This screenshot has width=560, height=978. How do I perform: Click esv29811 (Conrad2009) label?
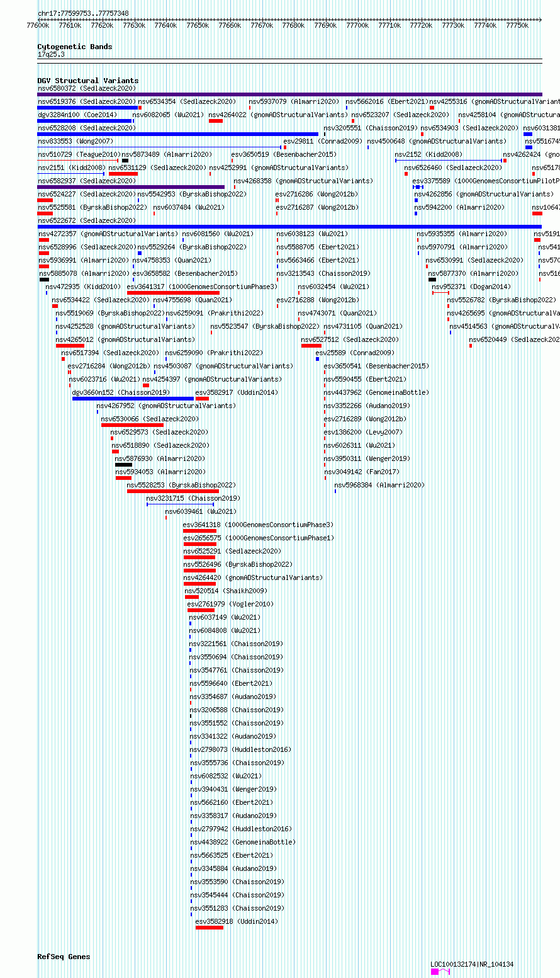[x=322, y=141]
